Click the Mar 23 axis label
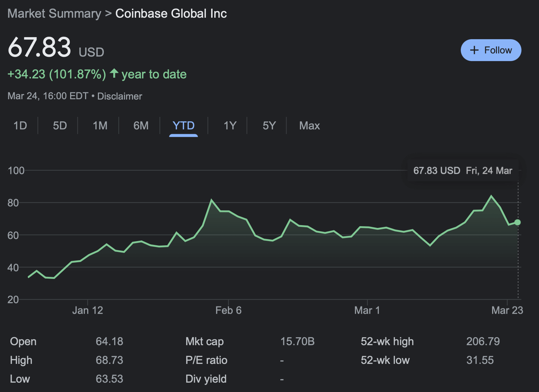 tap(507, 310)
